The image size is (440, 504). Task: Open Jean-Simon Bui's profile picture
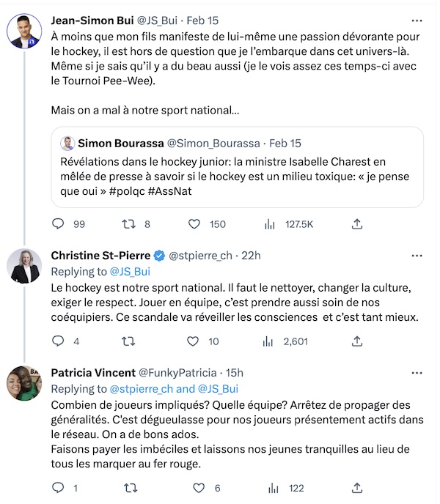pos(24,31)
